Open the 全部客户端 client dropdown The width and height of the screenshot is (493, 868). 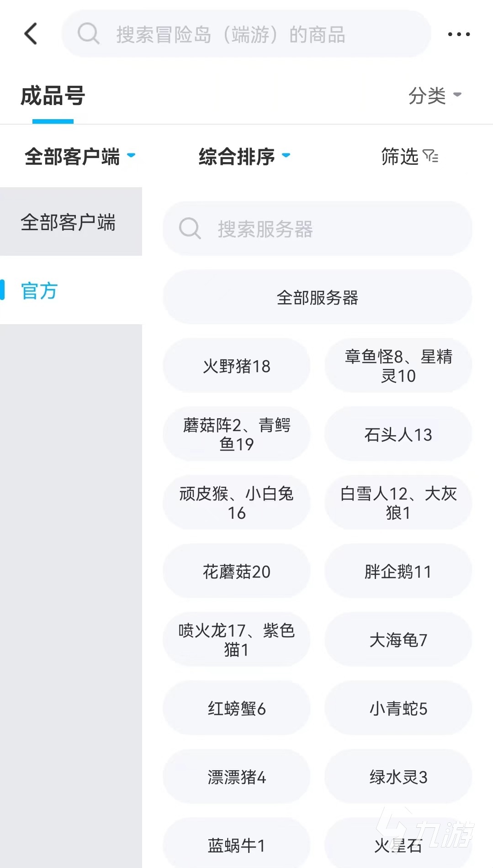pos(80,157)
